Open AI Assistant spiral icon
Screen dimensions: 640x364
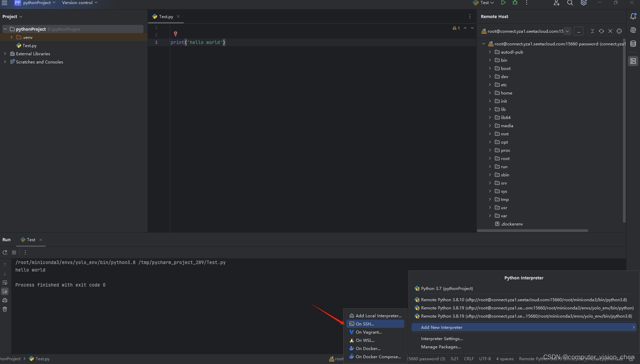point(633,30)
